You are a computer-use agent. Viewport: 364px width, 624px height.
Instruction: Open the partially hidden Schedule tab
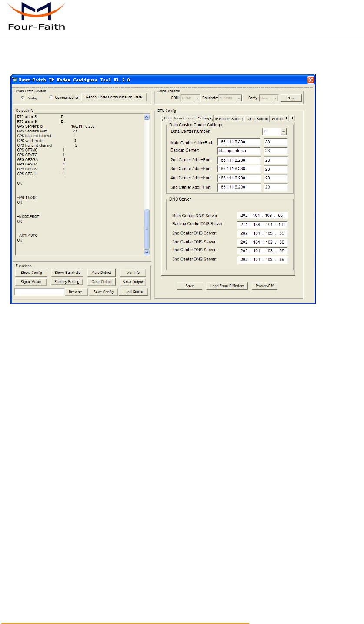coord(277,119)
